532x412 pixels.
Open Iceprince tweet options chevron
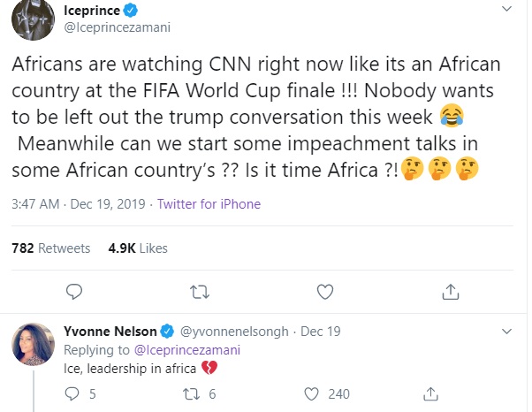click(506, 11)
